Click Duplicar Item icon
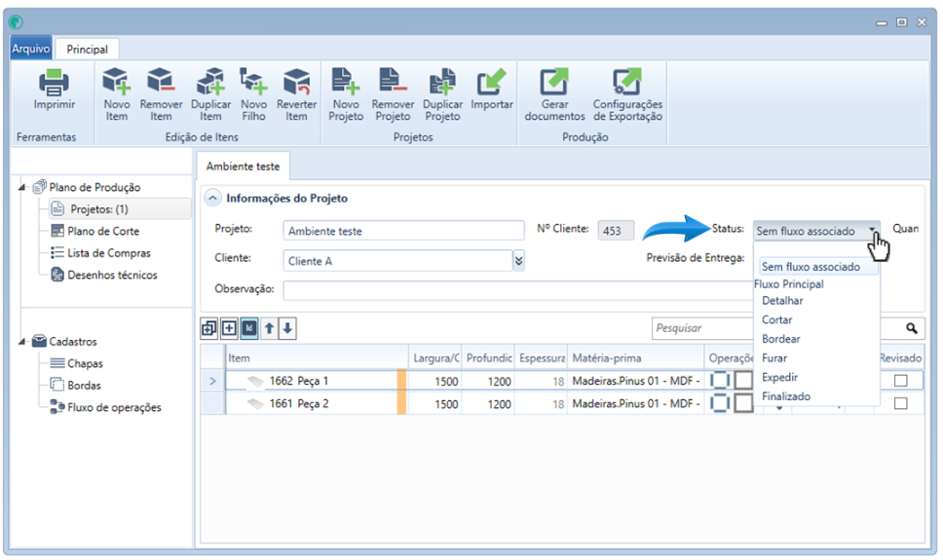943x560 pixels. [x=210, y=82]
